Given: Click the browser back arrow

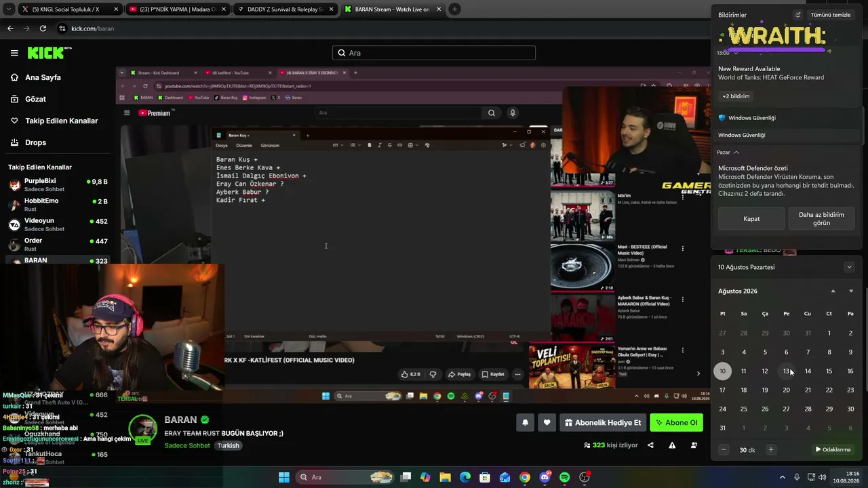Looking at the screenshot, I should [x=10, y=28].
